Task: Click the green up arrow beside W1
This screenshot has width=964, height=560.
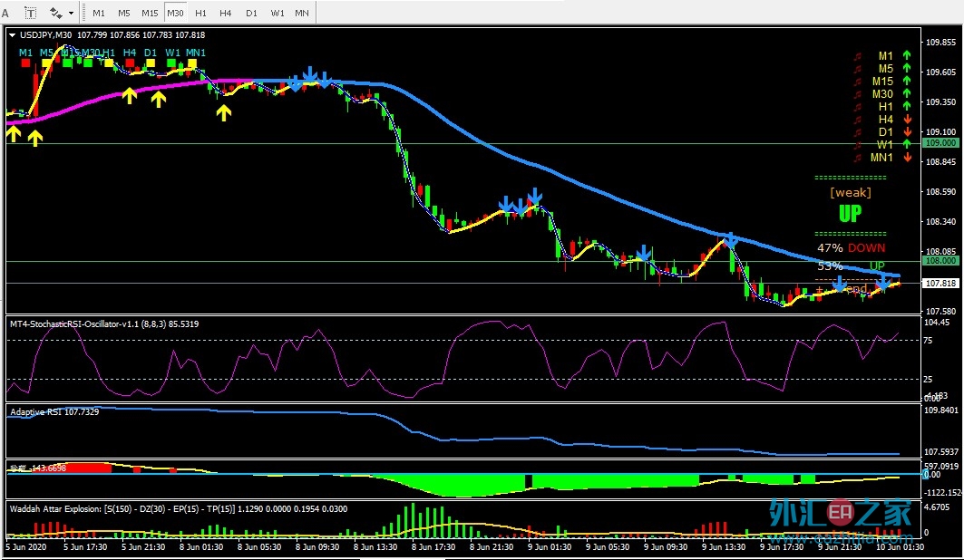Action: click(x=907, y=144)
